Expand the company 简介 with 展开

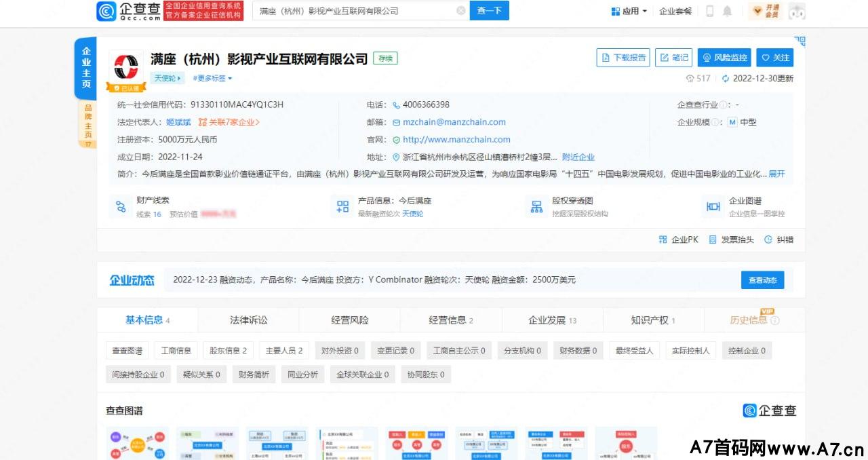click(777, 174)
